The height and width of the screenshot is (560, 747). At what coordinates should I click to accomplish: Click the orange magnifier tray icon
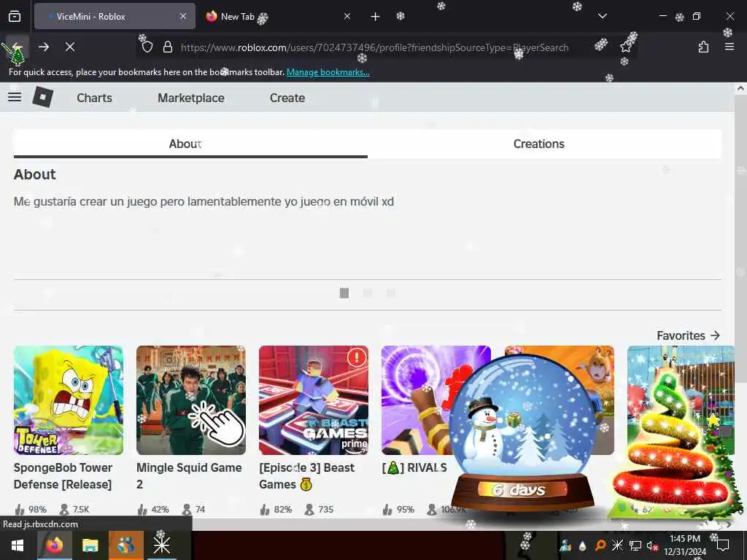[600, 545]
